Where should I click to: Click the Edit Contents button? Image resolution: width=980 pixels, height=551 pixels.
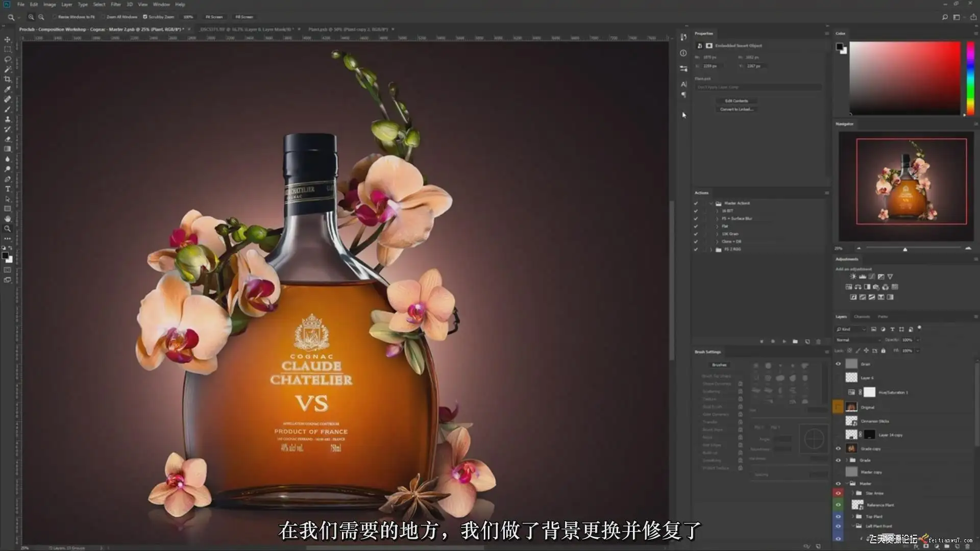[736, 101]
